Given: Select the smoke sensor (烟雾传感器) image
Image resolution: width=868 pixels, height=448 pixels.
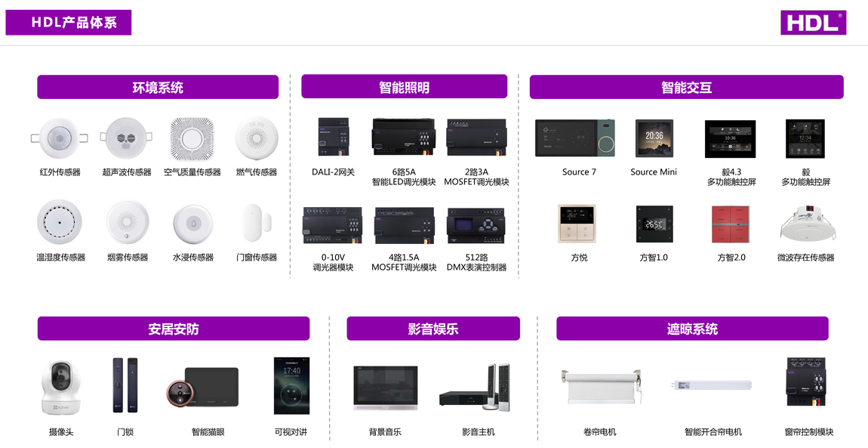Looking at the screenshot, I should click(128, 222).
